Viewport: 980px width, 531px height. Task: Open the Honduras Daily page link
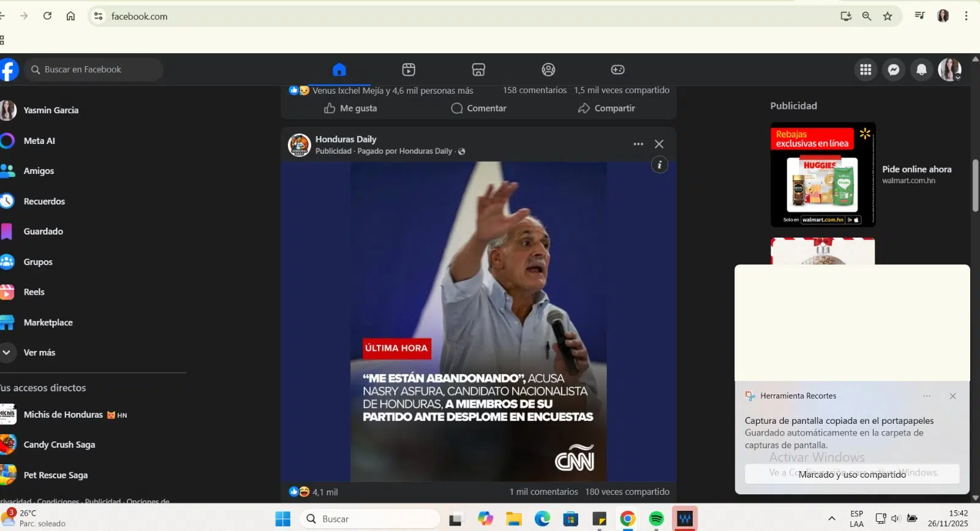pos(345,139)
